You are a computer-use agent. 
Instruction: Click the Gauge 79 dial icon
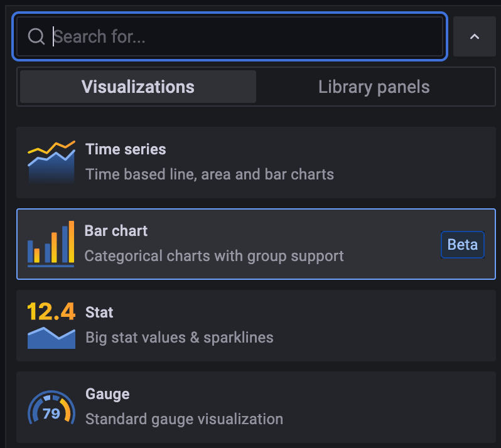[51, 407]
